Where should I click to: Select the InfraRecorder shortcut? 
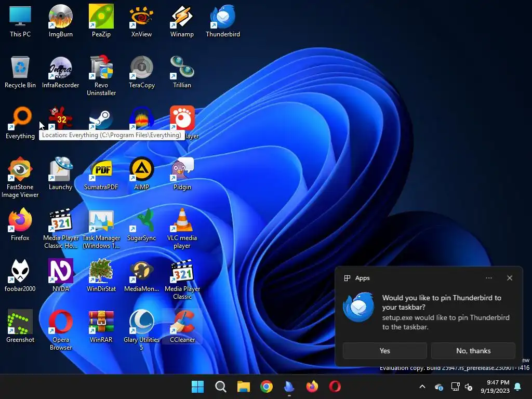[x=60, y=72]
